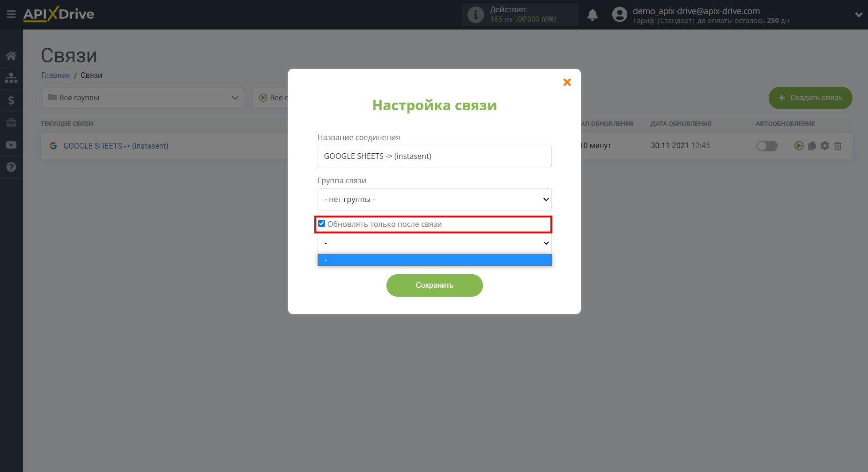Open the connection selection dropdown below checkbox

coord(434,243)
